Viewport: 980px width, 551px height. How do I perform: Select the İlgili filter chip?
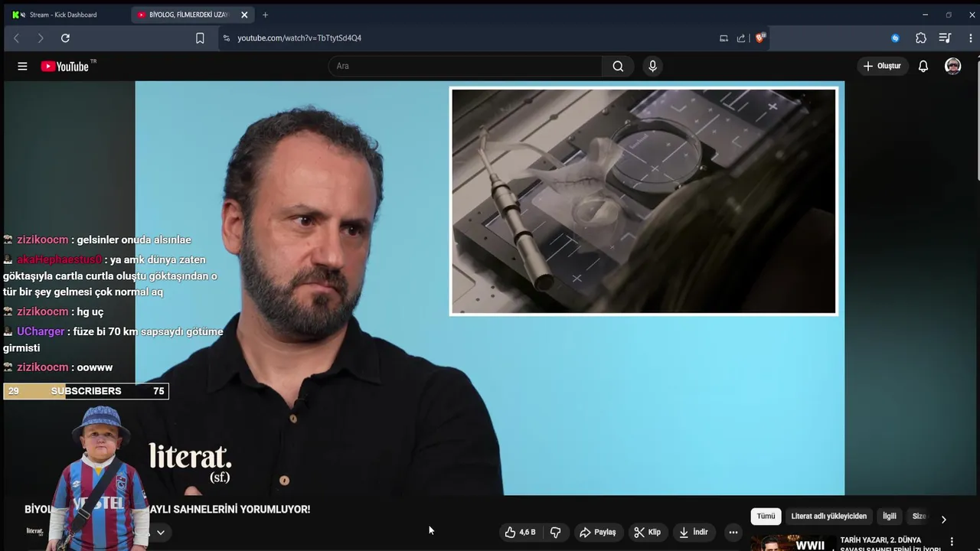click(x=889, y=516)
